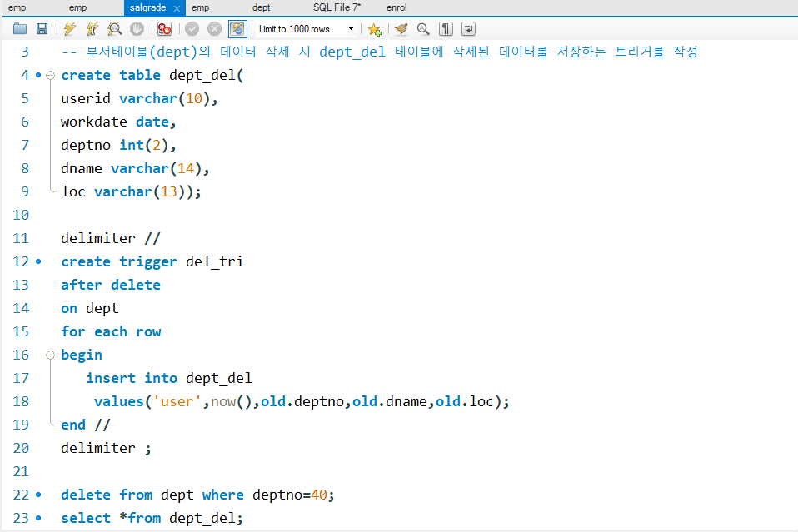Save snippet with star plus icon
The width and height of the screenshot is (798, 532).
click(x=375, y=29)
